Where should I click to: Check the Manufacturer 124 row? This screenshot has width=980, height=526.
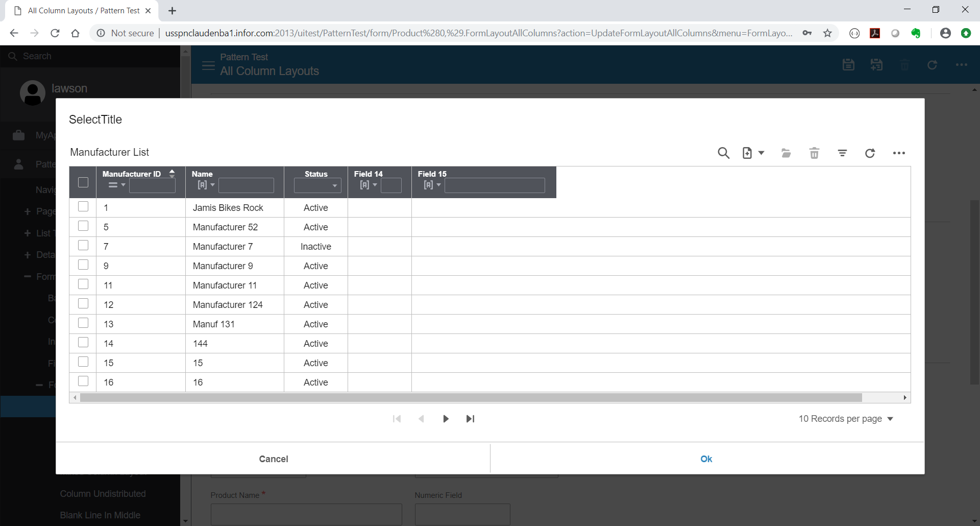coord(83,304)
